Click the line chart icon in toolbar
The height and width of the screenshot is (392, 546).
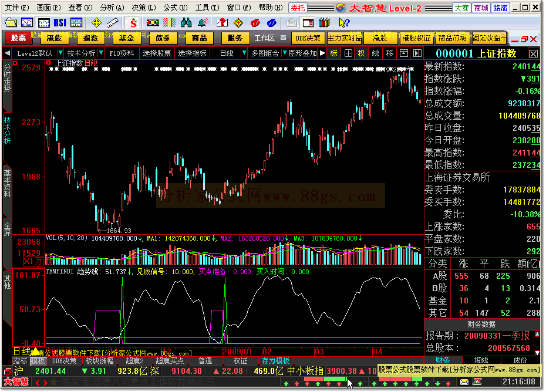tap(27, 23)
